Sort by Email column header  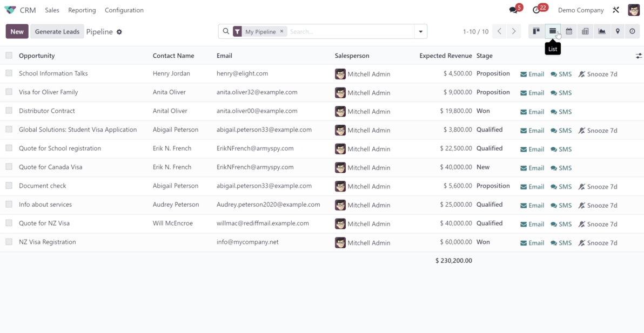point(224,56)
